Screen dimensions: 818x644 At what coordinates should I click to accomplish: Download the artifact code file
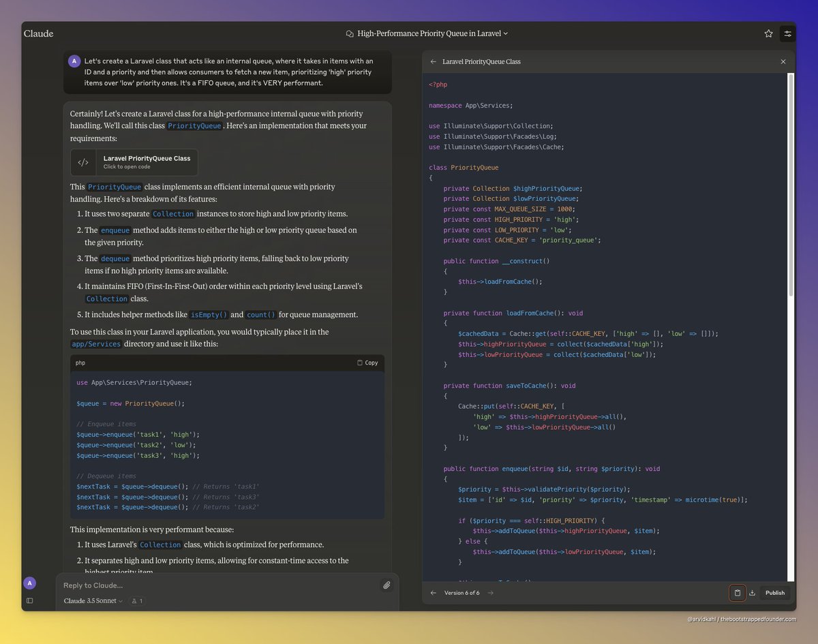click(753, 593)
